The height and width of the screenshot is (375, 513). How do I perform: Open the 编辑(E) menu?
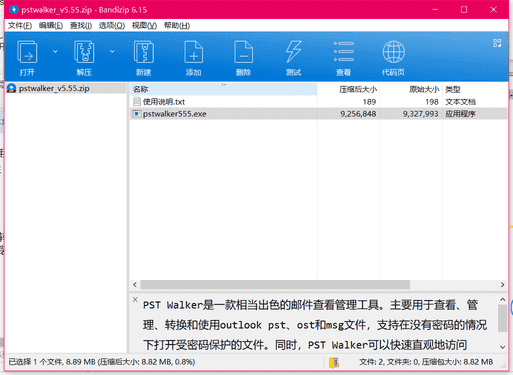click(51, 26)
